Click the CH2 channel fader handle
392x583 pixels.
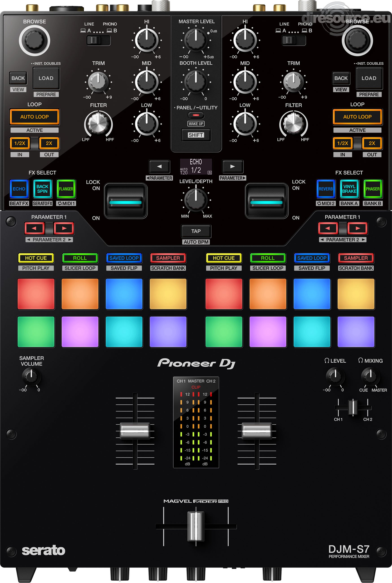(257, 431)
